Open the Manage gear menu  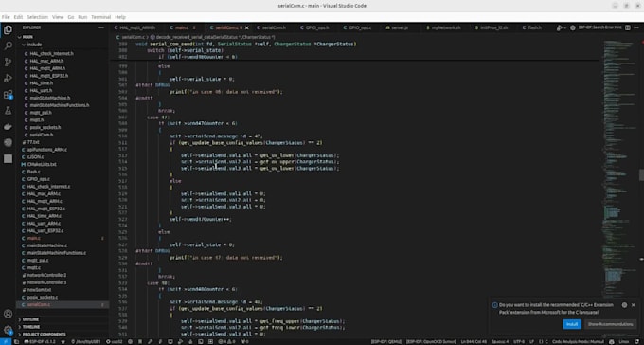[8, 330]
